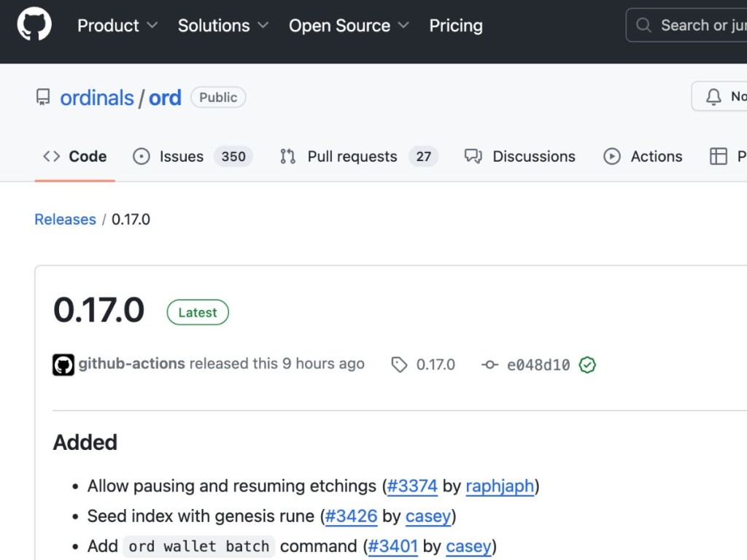Open the verified signature badge

587,365
